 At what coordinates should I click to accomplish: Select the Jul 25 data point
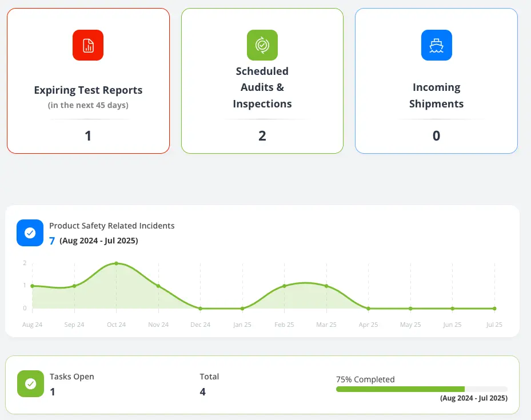coord(494,309)
